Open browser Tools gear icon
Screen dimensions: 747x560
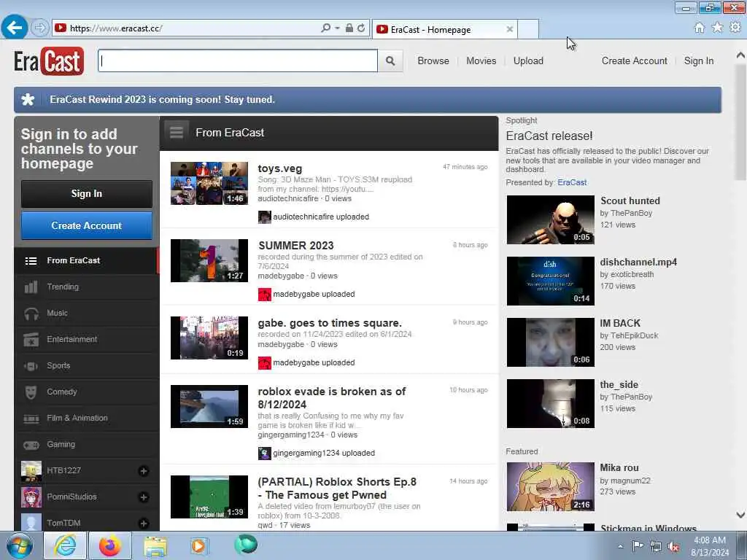[x=735, y=28]
